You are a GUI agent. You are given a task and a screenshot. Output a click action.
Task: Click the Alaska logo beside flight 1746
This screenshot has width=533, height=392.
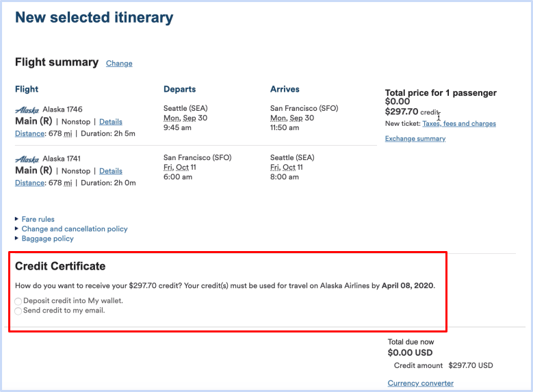pos(27,110)
